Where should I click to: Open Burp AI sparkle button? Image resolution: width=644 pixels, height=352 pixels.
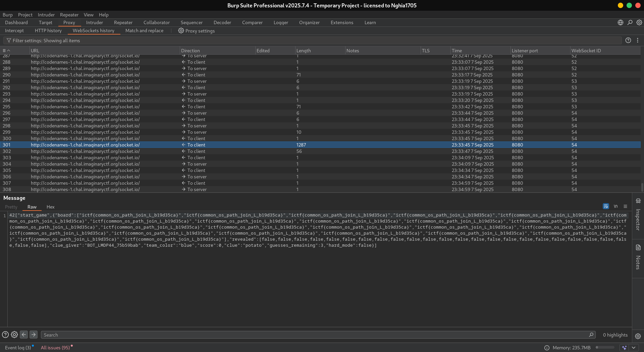pyautogui.click(x=624, y=348)
